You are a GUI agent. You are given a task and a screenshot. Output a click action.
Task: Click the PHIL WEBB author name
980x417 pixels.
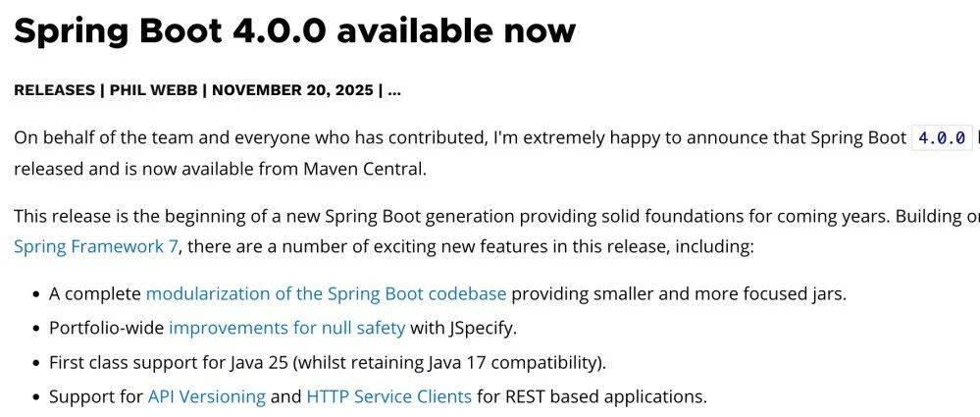pyautogui.click(x=153, y=90)
